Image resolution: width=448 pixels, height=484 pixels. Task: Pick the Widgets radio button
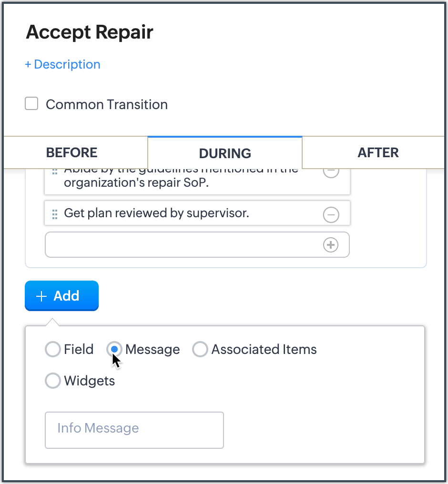53,381
